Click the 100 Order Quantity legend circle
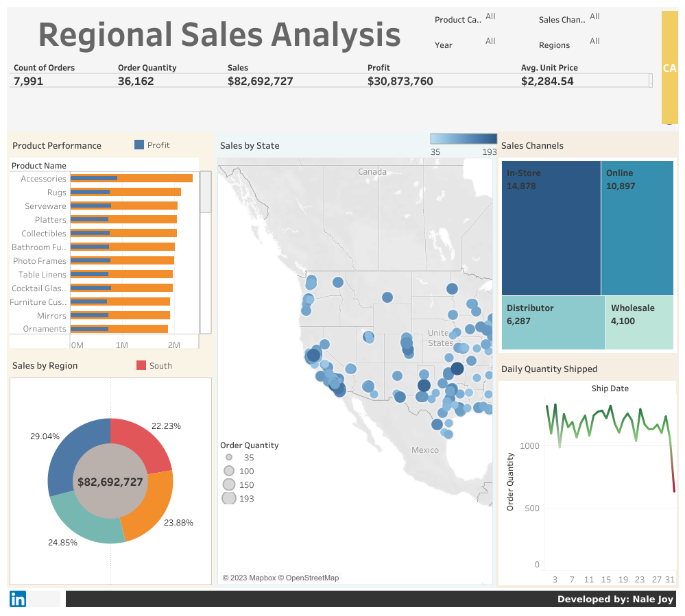Image resolution: width=685 pixels, height=616 pixels. pyautogui.click(x=229, y=471)
